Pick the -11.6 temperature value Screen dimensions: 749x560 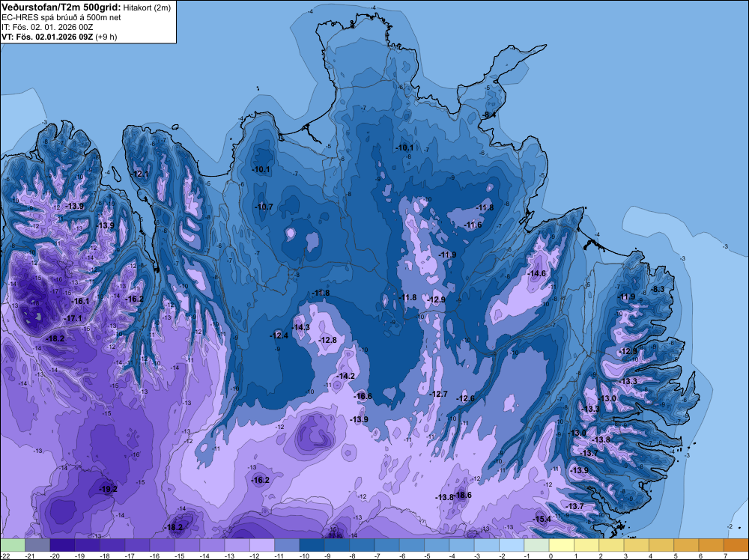473,225
